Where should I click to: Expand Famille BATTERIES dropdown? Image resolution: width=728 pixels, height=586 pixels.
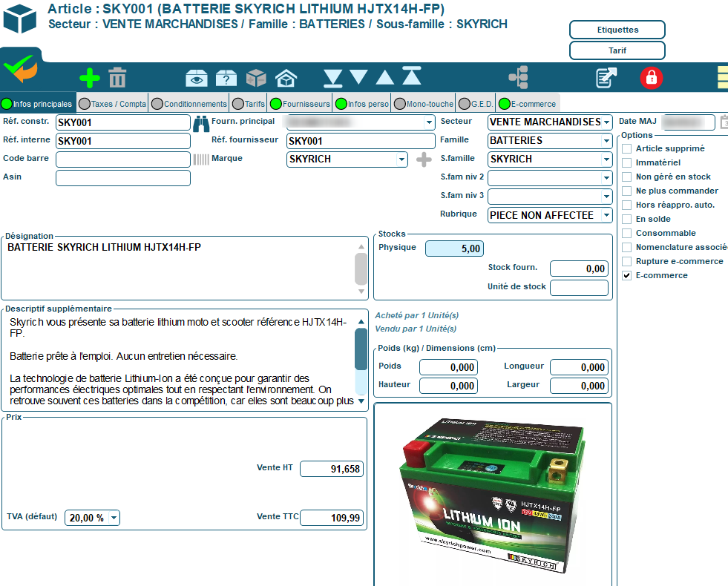pyautogui.click(x=606, y=141)
